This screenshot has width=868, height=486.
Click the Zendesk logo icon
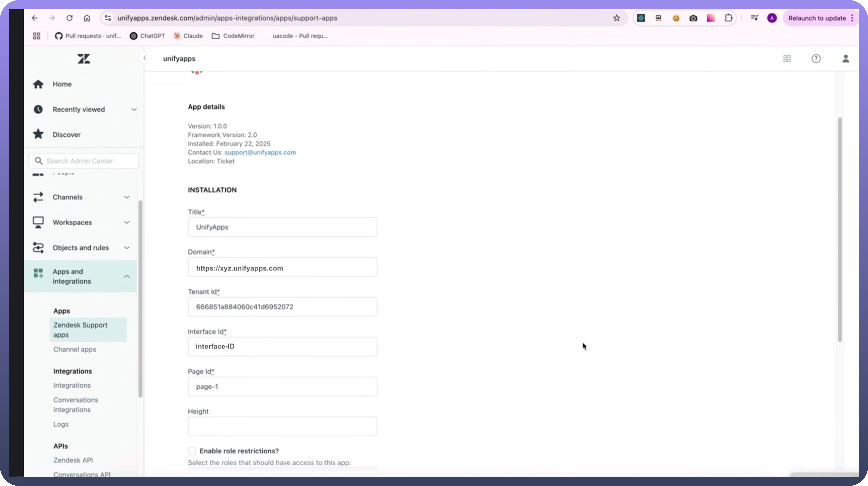pos(83,59)
